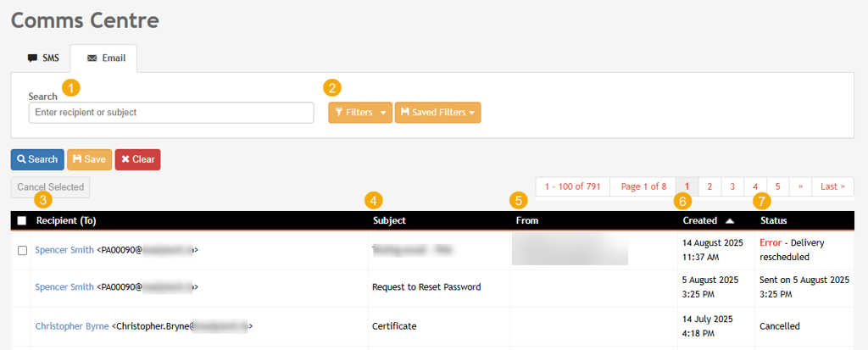This screenshot has width=868, height=350.
Task: Open Spencer Smith link in Error row
Action: 64,250
